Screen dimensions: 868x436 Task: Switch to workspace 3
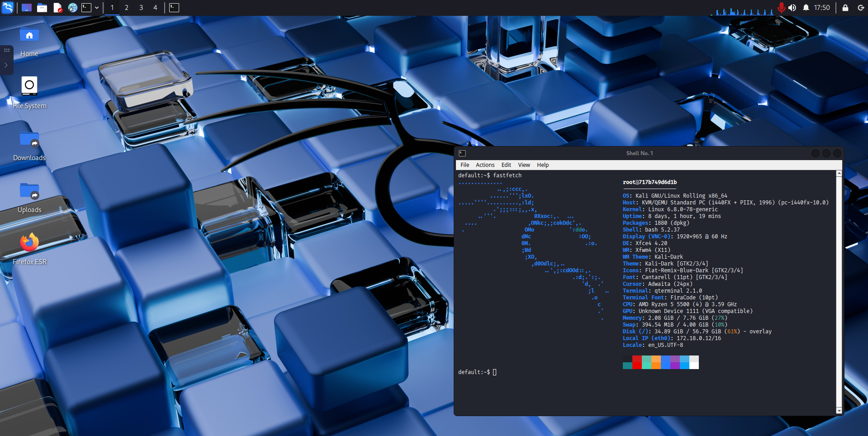coord(141,8)
